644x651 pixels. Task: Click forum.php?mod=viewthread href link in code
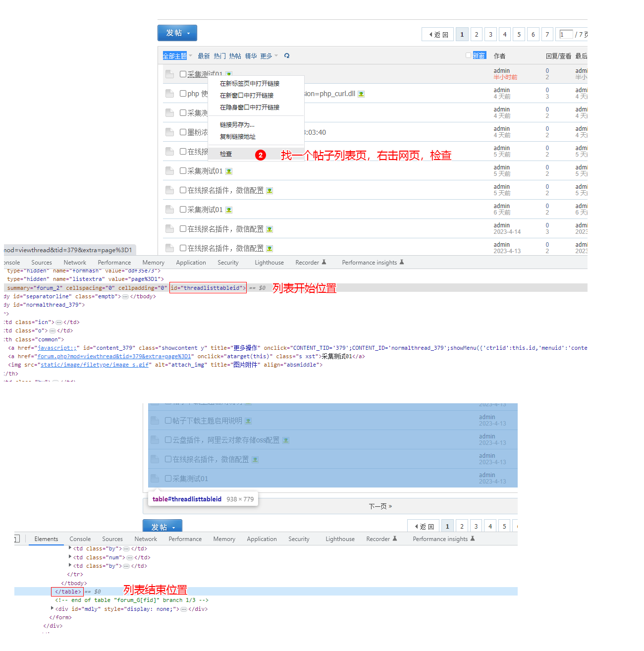(x=114, y=356)
